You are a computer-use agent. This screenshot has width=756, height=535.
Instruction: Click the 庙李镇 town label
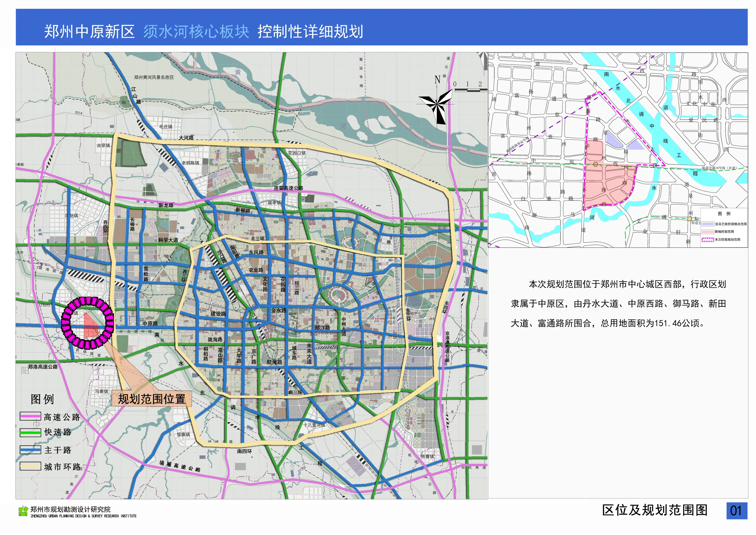(x=274, y=203)
